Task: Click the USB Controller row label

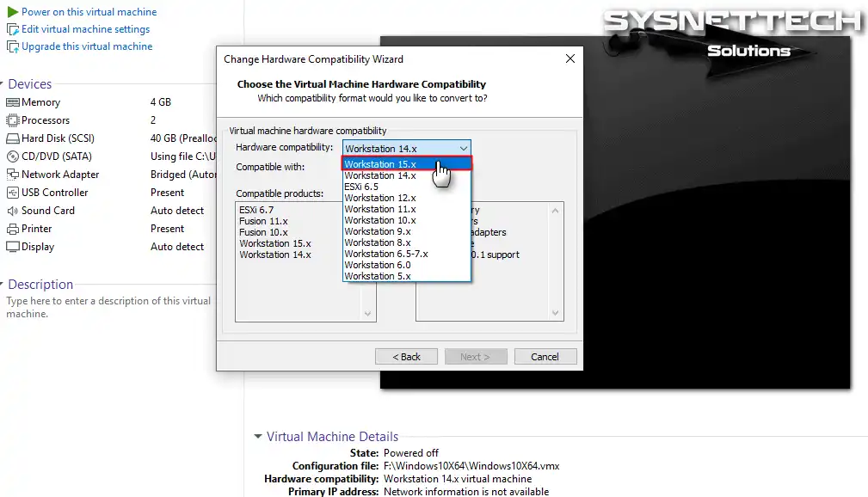Action: coord(55,193)
